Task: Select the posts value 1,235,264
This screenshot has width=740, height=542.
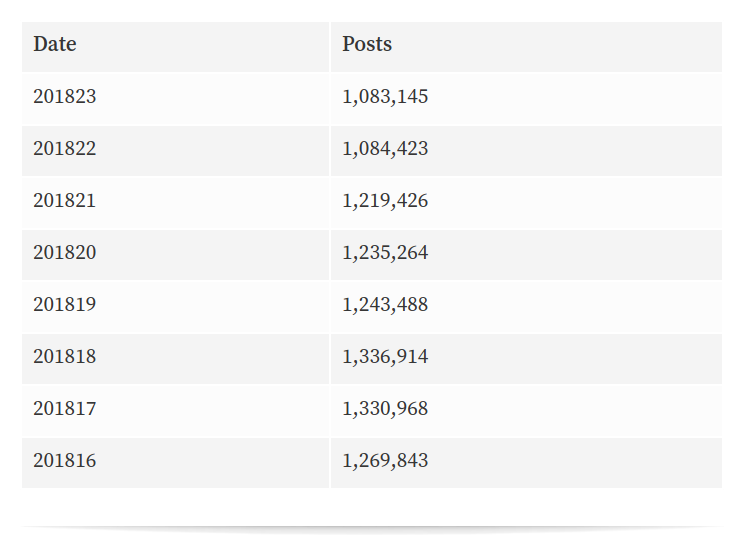Action: tap(385, 253)
